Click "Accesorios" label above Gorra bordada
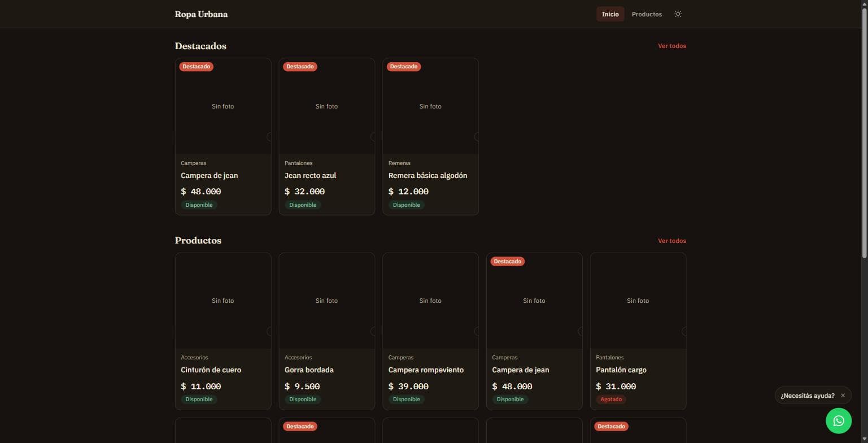The image size is (868, 443). [x=298, y=358]
